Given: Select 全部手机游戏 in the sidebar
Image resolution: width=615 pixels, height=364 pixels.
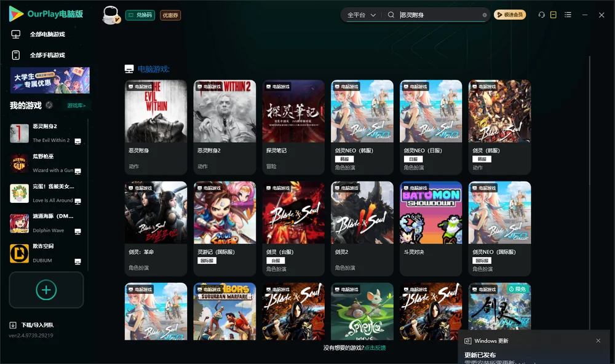Looking at the screenshot, I should (x=47, y=55).
